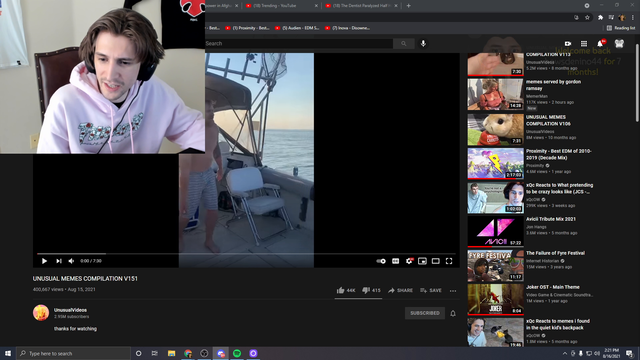Open Proximity Best EDM thumbnail
Screen dimensions: 640x360
496,164
